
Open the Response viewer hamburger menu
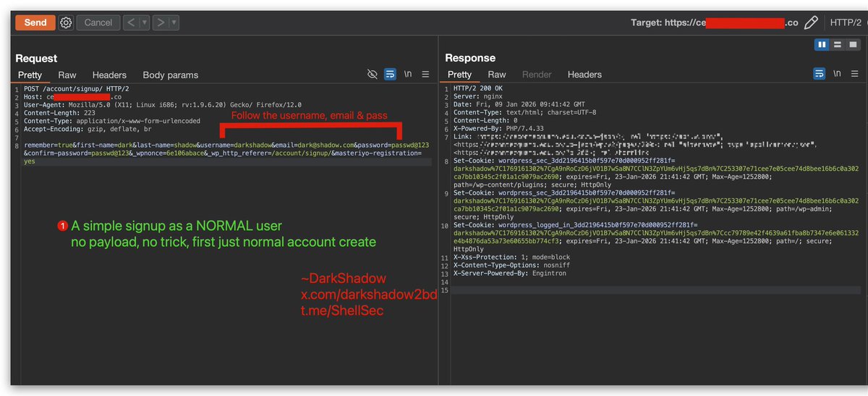[856, 74]
